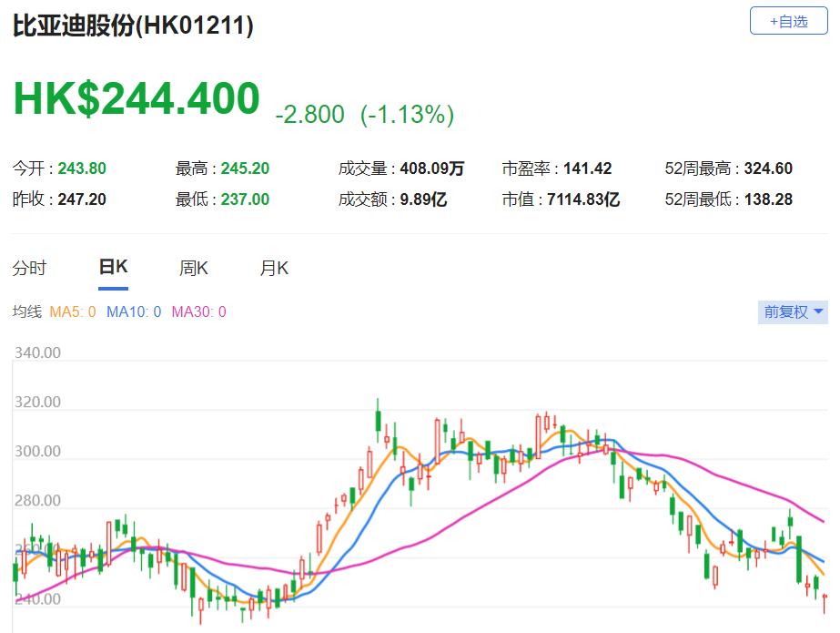Image resolution: width=840 pixels, height=633 pixels.
Task: Click the 340.00 axis label on chart
Action: (x=37, y=352)
